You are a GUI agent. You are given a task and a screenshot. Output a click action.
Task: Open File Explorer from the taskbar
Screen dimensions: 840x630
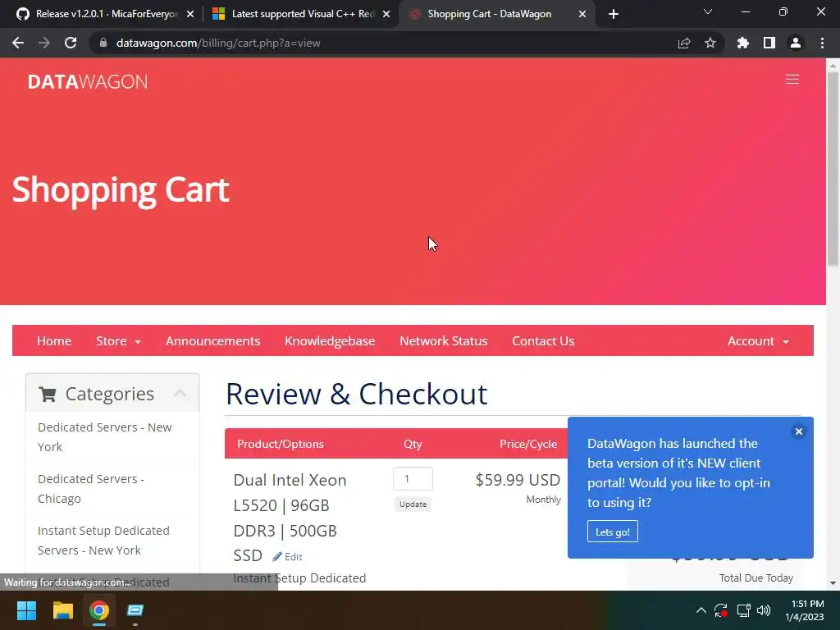[x=62, y=610]
